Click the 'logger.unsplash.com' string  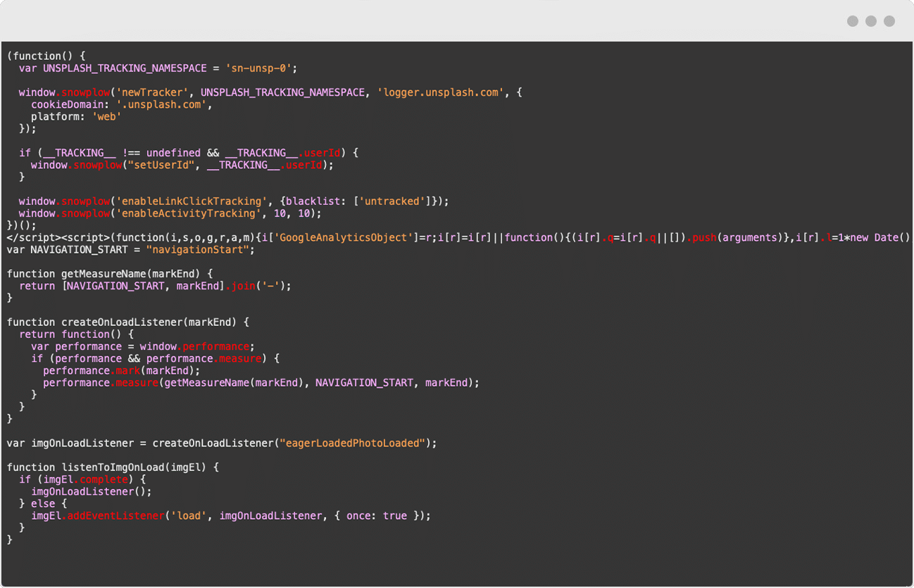[x=440, y=92]
